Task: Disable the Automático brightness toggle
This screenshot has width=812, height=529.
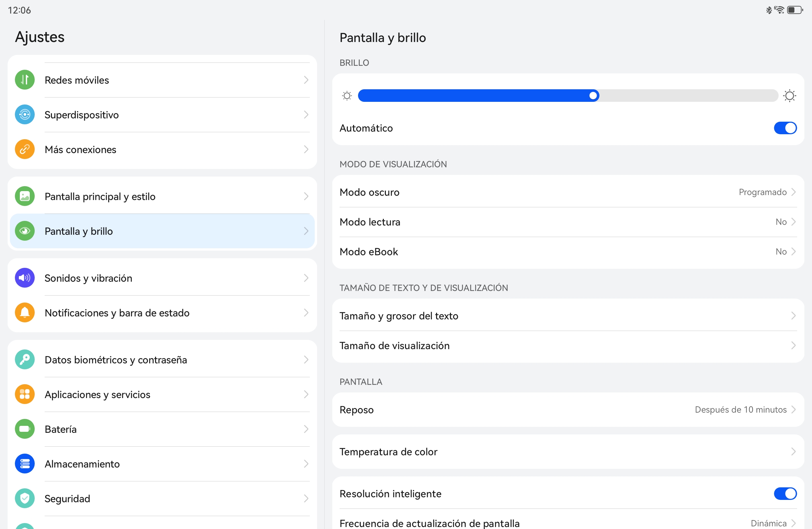Action: point(785,128)
